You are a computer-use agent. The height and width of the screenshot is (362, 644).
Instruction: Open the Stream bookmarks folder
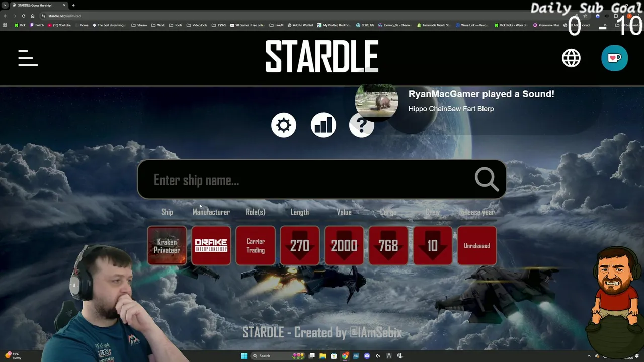click(139, 25)
